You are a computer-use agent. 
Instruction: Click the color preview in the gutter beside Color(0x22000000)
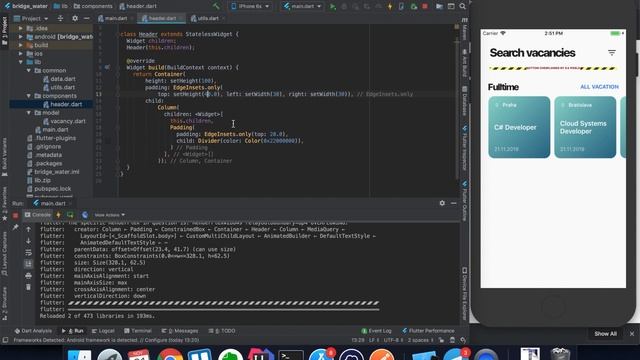click(107, 141)
